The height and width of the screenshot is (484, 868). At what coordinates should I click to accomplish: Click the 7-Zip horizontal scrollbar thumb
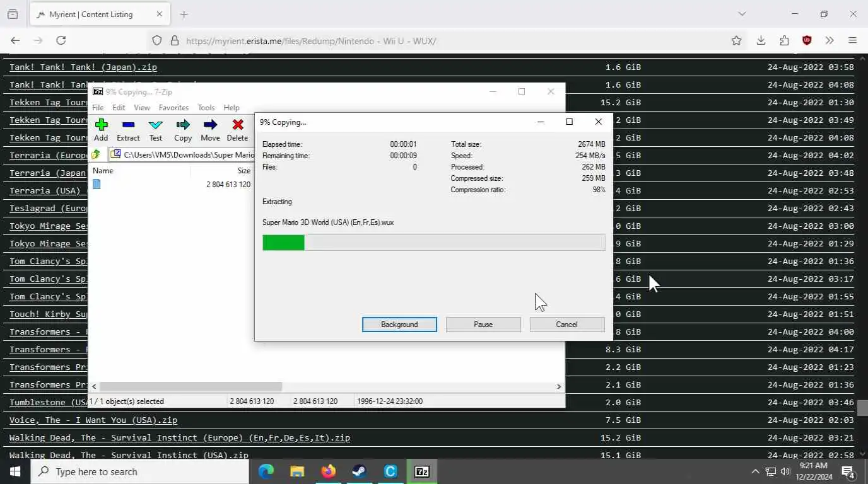[191, 386]
